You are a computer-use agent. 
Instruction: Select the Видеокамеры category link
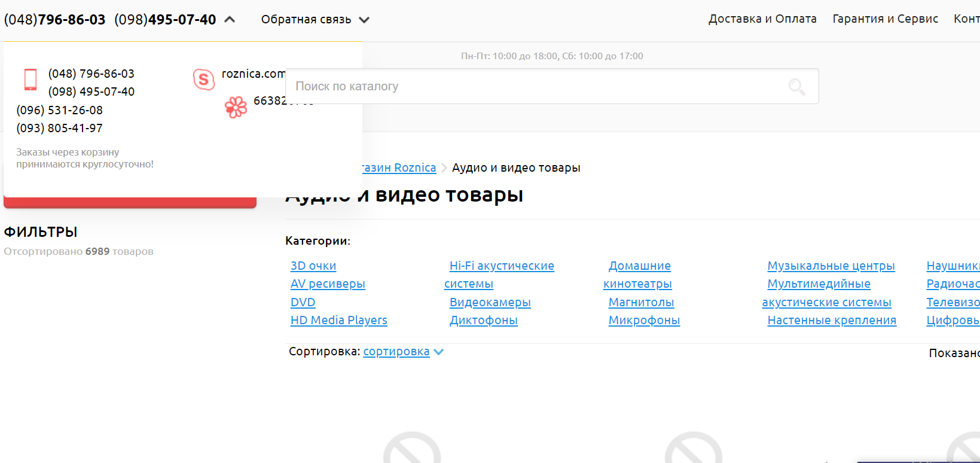click(x=490, y=303)
